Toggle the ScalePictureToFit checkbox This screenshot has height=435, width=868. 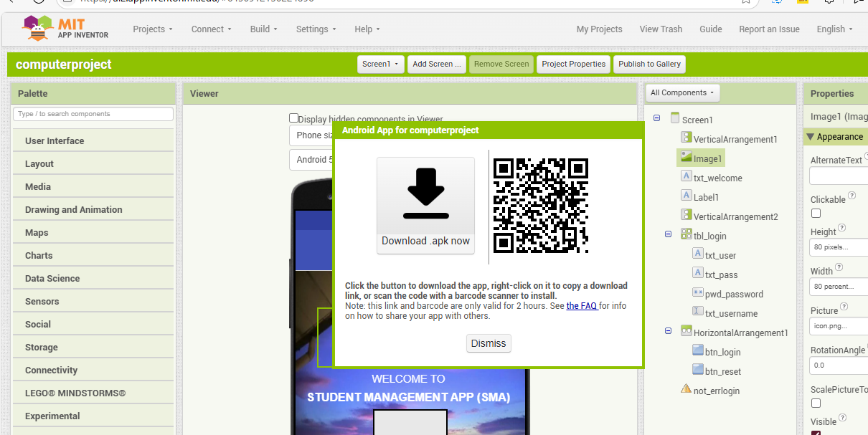[x=816, y=403]
